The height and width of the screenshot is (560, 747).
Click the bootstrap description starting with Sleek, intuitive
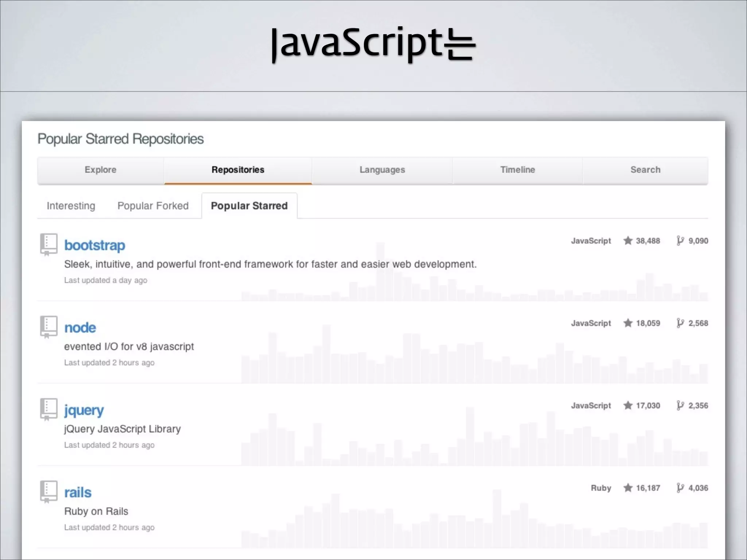pos(270,264)
